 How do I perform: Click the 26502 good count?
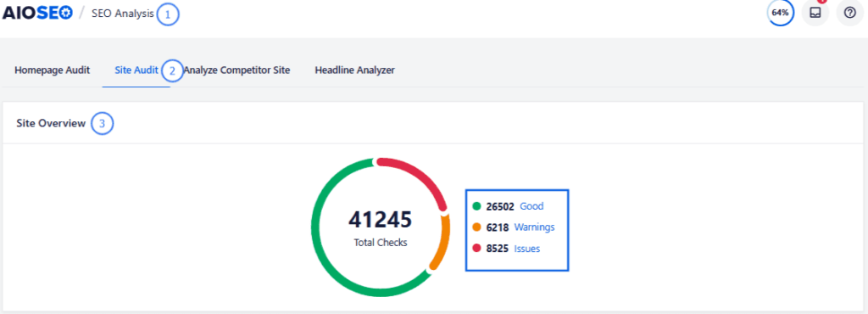click(x=500, y=206)
